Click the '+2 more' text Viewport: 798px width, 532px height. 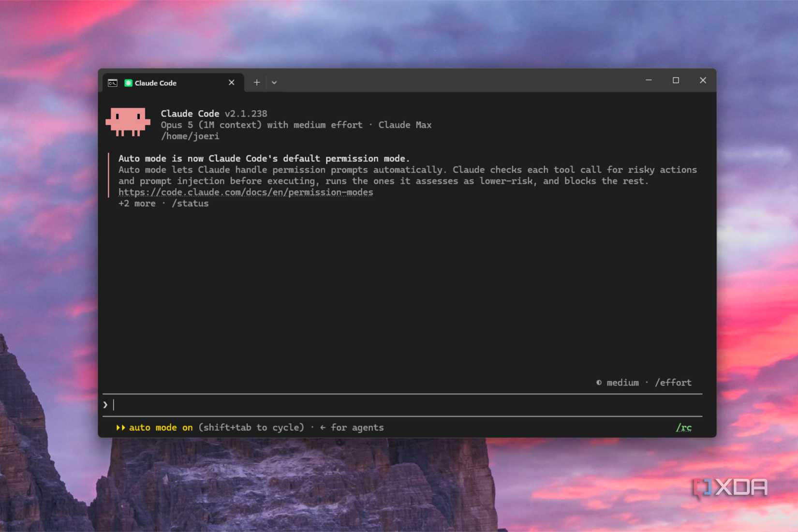click(x=137, y=204)
